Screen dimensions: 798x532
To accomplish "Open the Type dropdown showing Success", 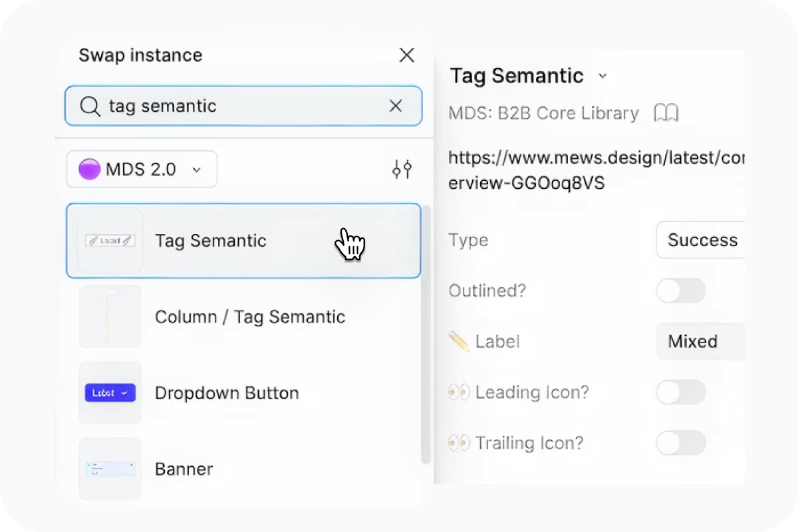I will pyautogui.click(x=705, y=241).
